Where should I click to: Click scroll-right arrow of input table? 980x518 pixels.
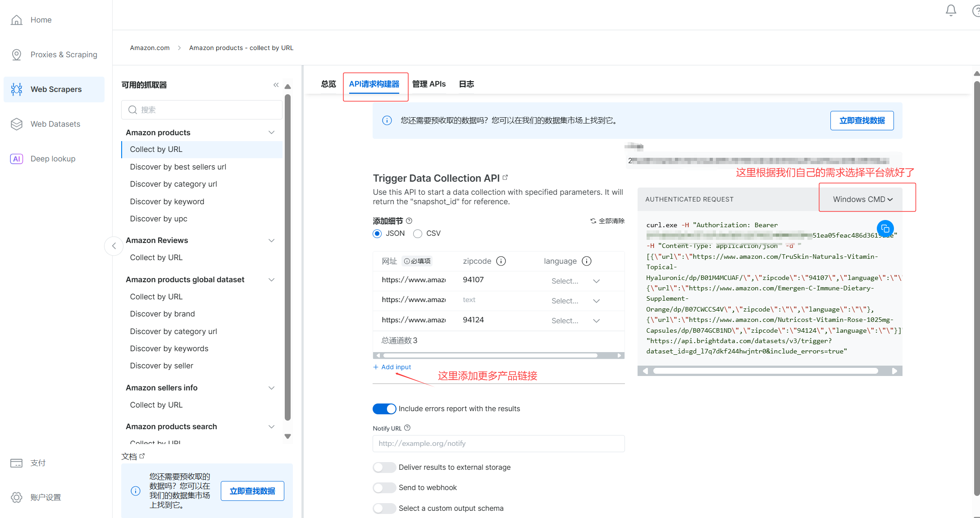tap(620, 355)
